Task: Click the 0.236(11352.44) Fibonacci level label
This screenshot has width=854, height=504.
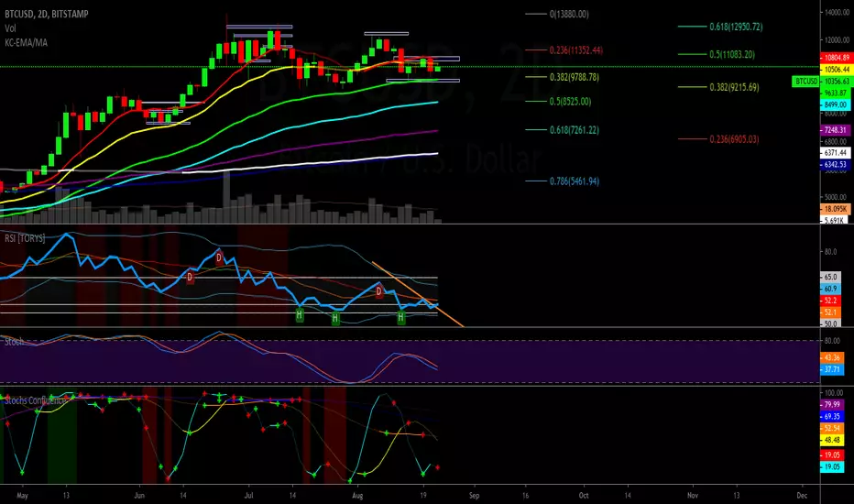Action: 575,50
